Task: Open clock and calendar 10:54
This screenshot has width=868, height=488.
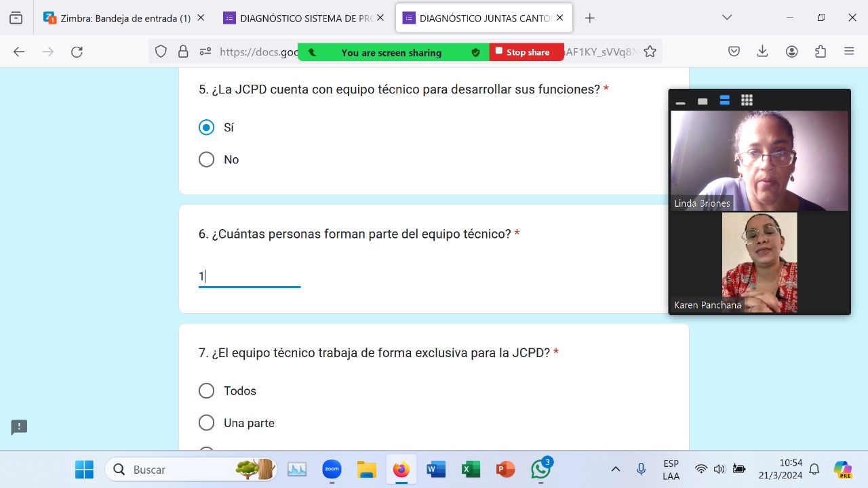Action: tap(781, 469)
